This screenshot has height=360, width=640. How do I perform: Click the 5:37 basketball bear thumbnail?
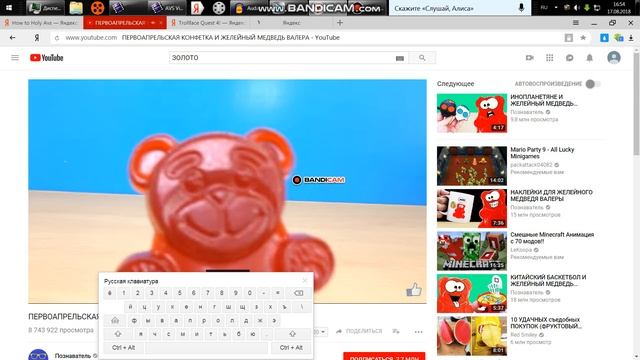(x=471, y=293)
